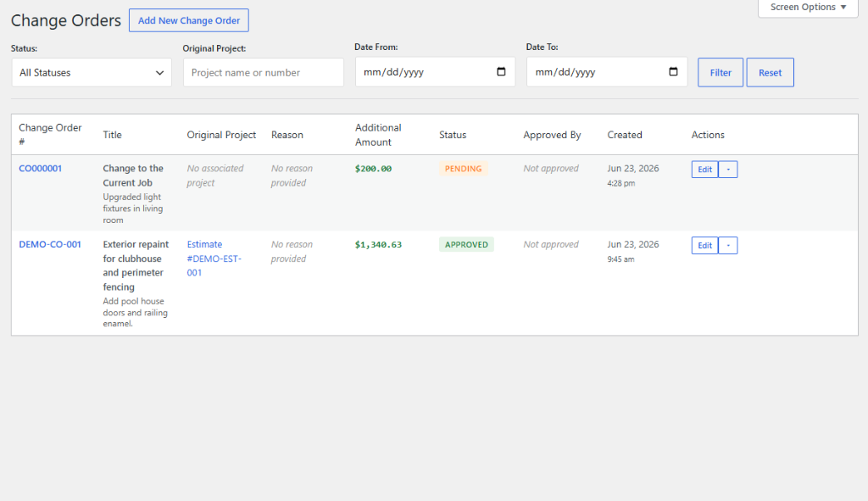868x501 pixels.
Task: Click the 'Change Order #' column header
Action: pyautogui.click(x=50, y=135)
